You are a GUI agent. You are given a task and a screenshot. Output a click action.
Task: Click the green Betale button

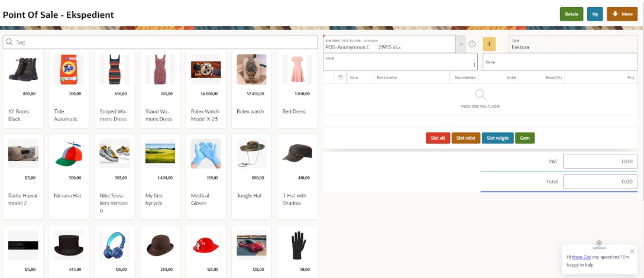(571, 14)
